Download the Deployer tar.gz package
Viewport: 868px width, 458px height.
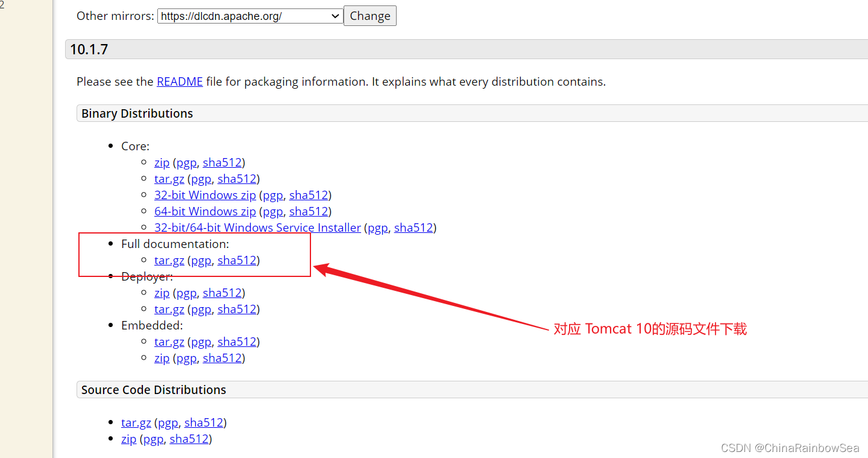point(169,309)
